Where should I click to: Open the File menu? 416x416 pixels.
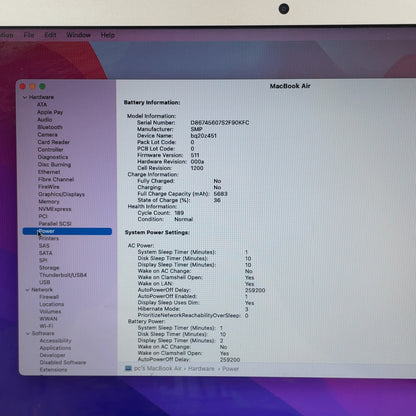tap(29, 35)
